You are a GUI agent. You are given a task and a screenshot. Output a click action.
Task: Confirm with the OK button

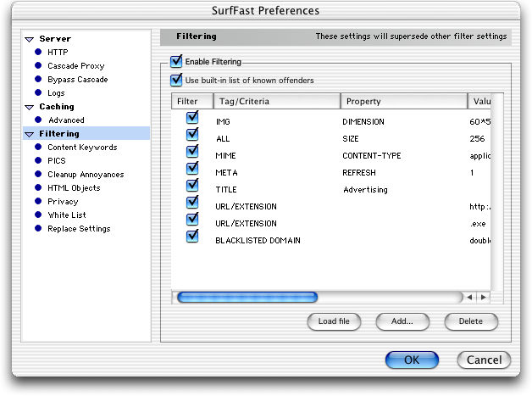click(x=412, y=360)
